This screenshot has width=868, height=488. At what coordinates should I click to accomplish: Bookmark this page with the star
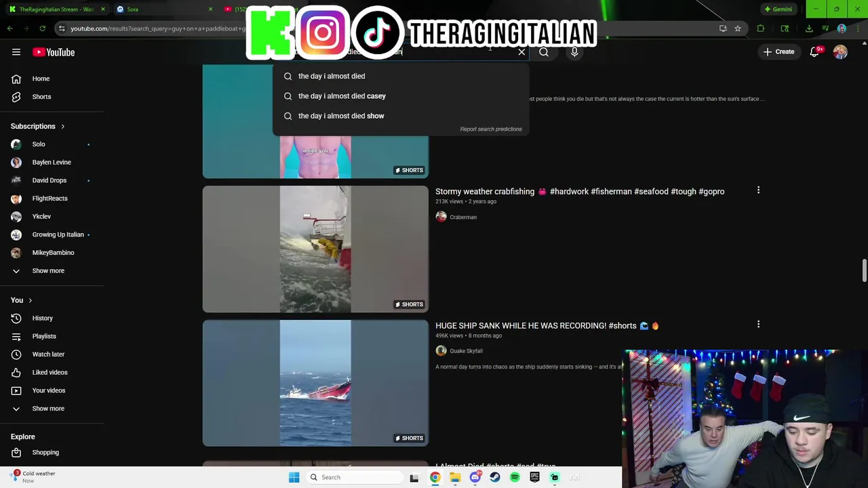pyautogui.click(x=738, y=28)
